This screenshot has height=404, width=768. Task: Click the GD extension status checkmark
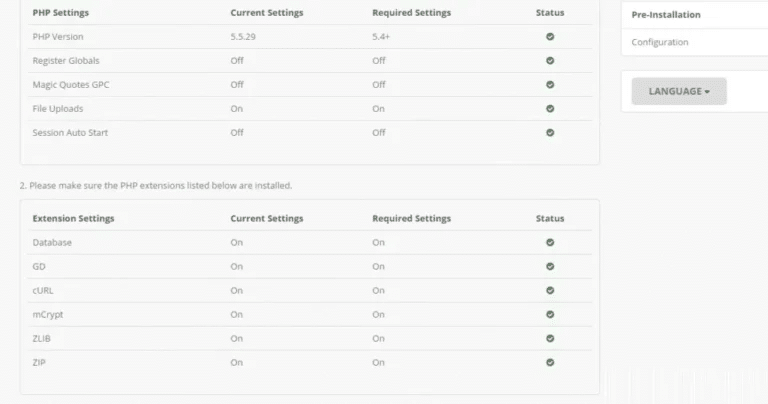tap(550, 266)
